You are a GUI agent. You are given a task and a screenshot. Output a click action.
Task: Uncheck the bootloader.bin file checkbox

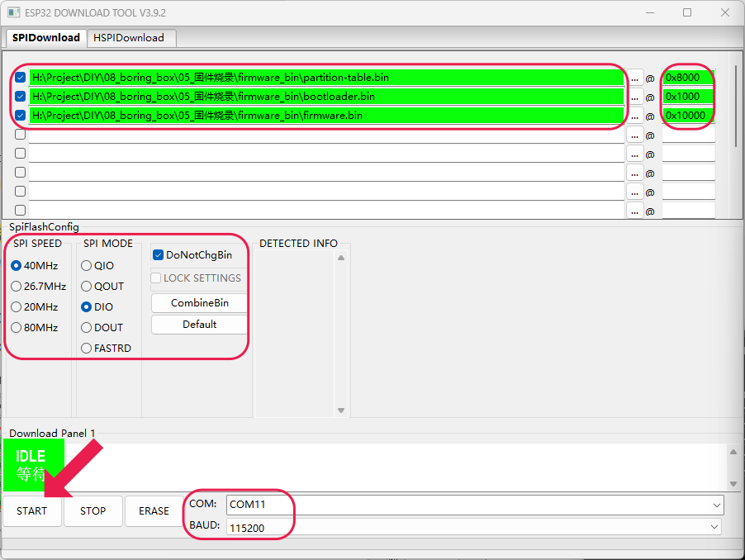20,97
